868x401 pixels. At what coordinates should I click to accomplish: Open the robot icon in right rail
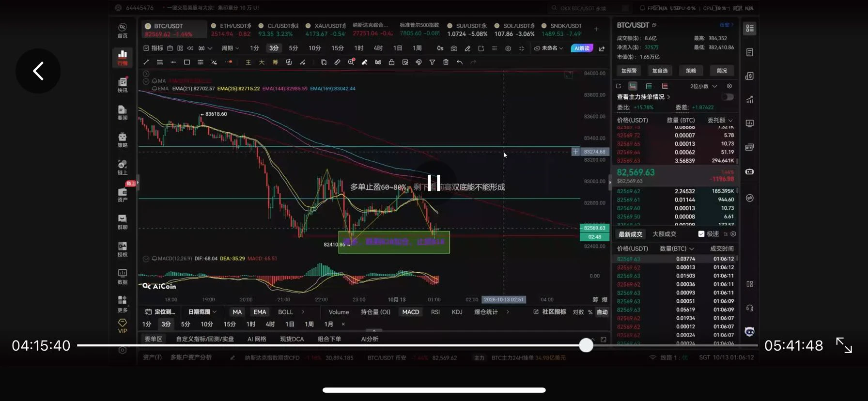pyautogui.click(x=749, y=171)
